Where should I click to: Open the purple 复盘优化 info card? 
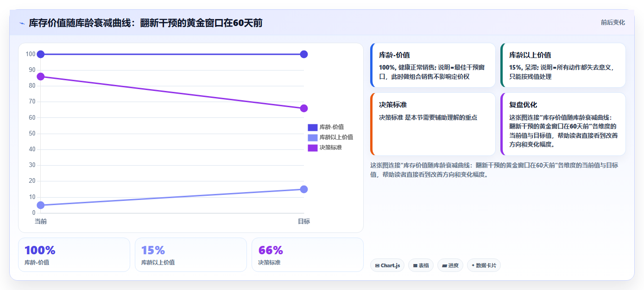coord(563,124)
